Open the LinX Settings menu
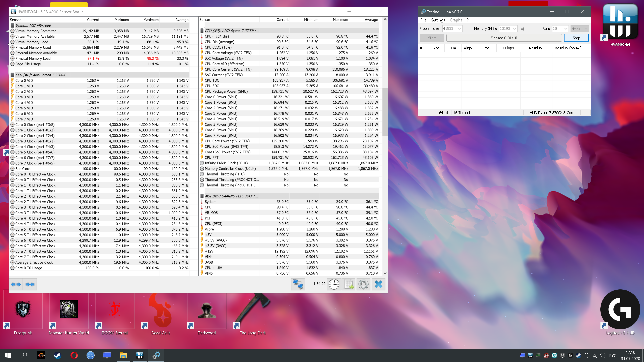Screen dimensions: 644x362 coord(438,20)
